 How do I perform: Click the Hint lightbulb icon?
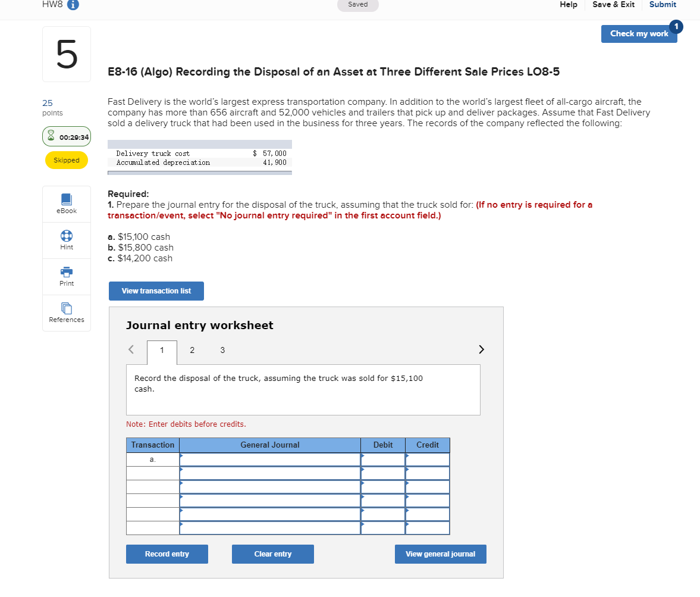pyautogui.click(x=66, y=236)
